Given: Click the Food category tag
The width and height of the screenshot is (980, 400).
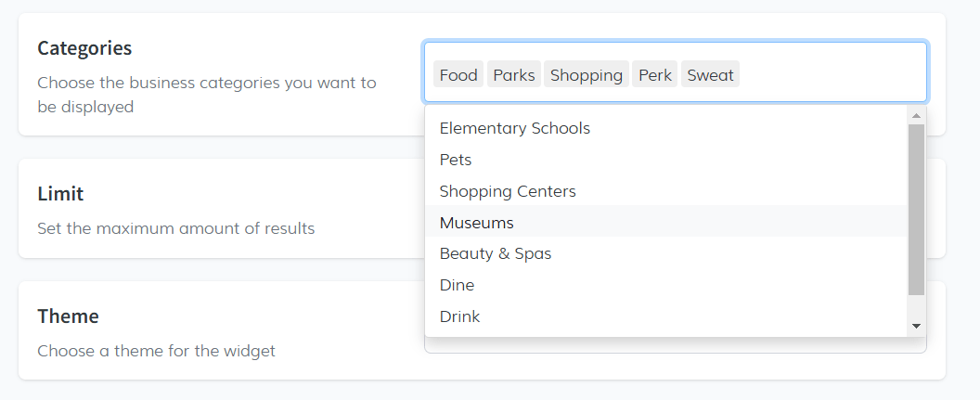Looking at the screenshot, I should (458, 75).
